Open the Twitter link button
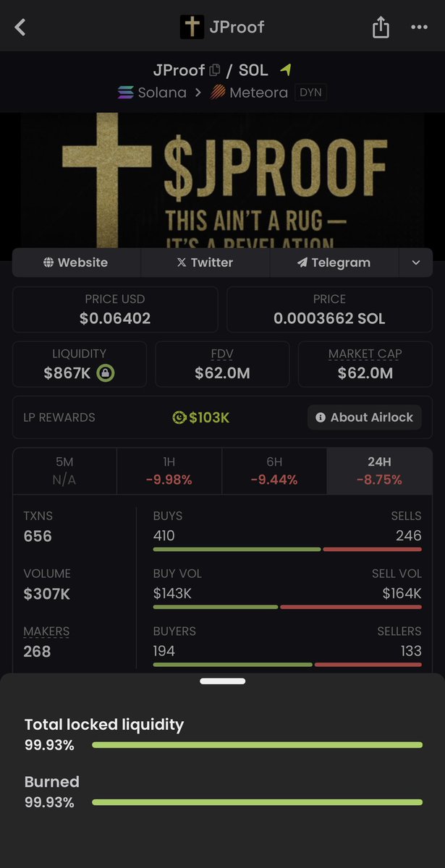 click(205, 263)
